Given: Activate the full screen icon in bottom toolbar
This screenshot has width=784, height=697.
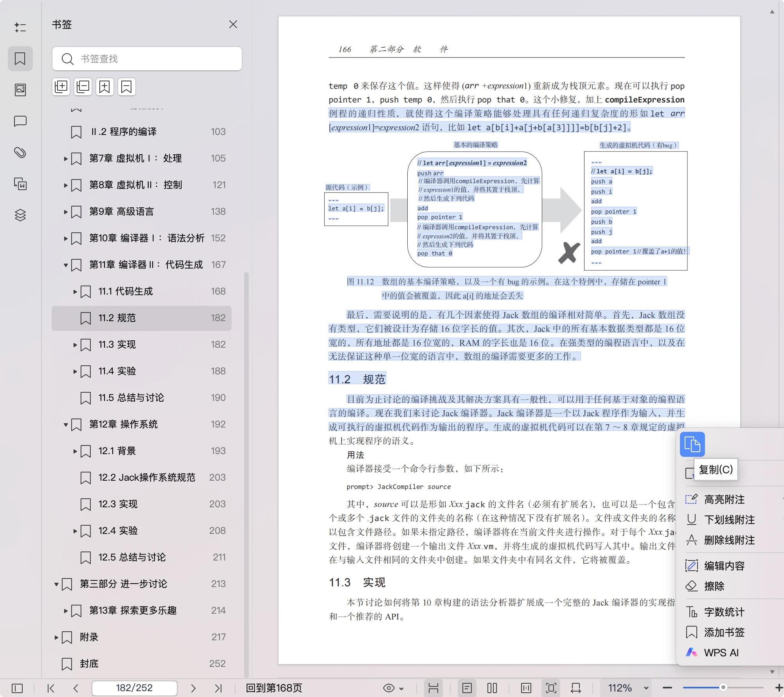Looking at the screenshot, I should point(552,687).
